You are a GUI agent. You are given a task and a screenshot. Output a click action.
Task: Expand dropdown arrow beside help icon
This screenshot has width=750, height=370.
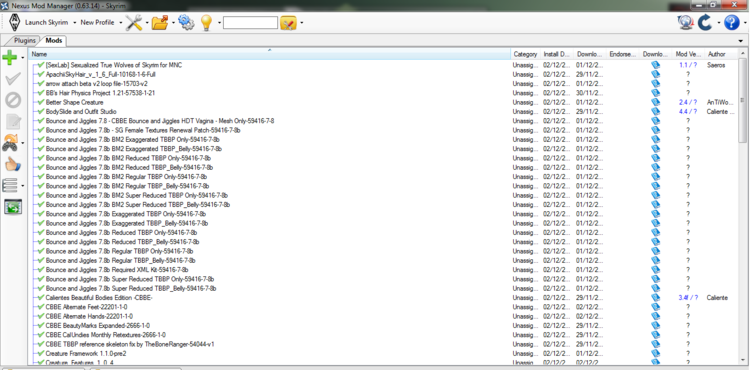[744, 22]
